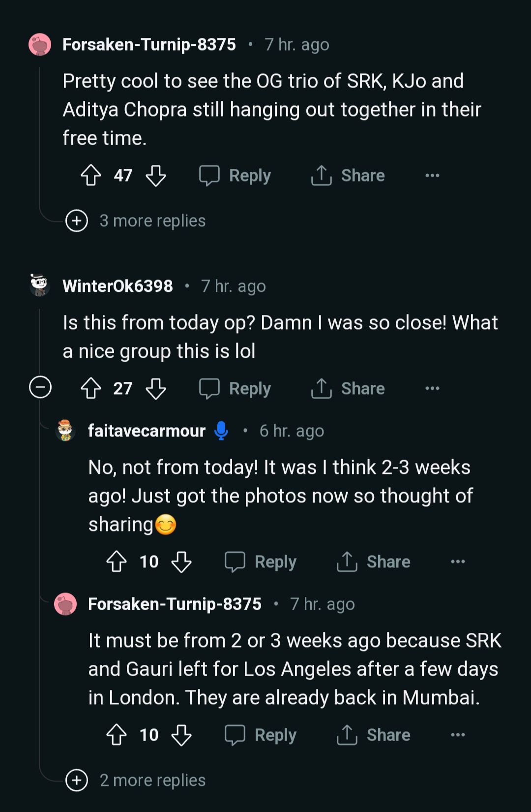The image size is (531, 812).
Task: Upvote faitavecarmour's reply
Action: (x=117, y=562)
